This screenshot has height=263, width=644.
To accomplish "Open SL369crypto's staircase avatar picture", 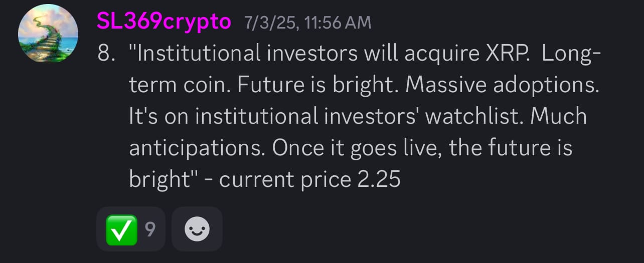I will pyautogui.click(x=48, y=33).
